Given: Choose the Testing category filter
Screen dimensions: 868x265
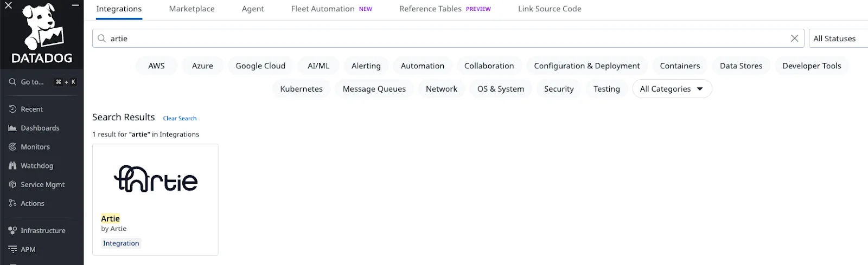Looking at the screenshot, I should point(607,89).
